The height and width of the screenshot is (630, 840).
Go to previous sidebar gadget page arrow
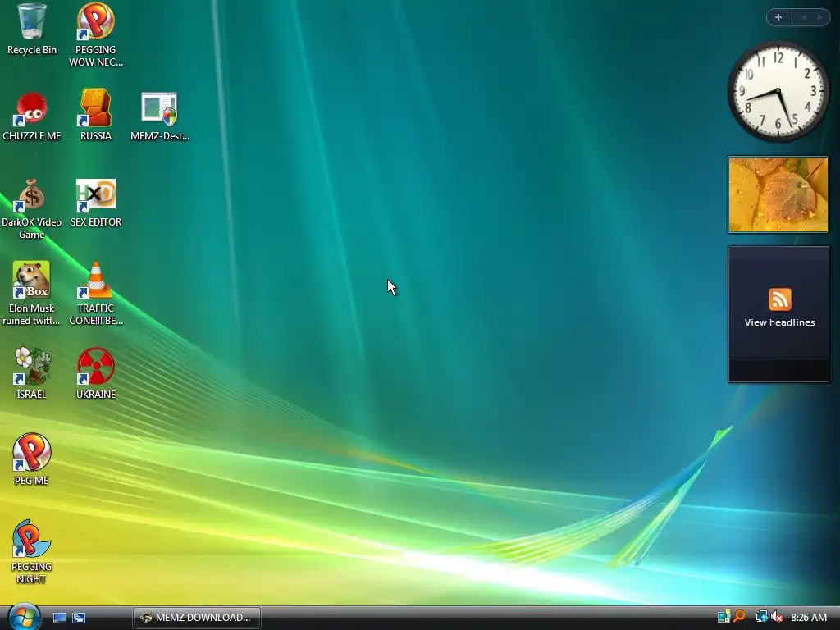804,17
